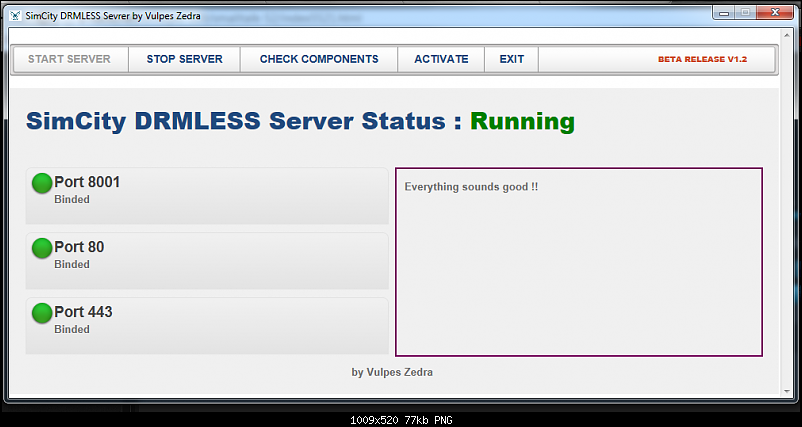Select the Port 80 label
Image resolution: width=802 pixels, height=427 pixels.
point(79,247)
